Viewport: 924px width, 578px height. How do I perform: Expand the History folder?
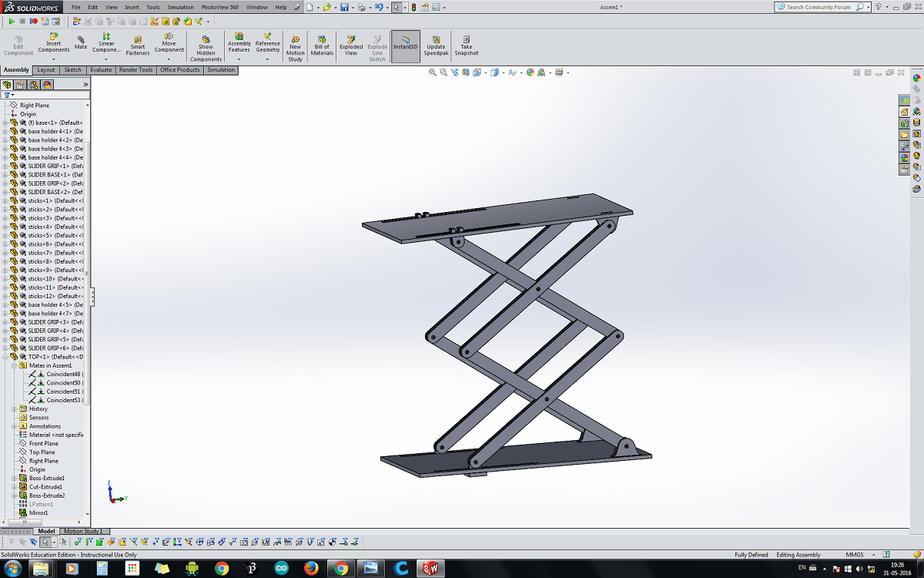[x=14, y=408]
